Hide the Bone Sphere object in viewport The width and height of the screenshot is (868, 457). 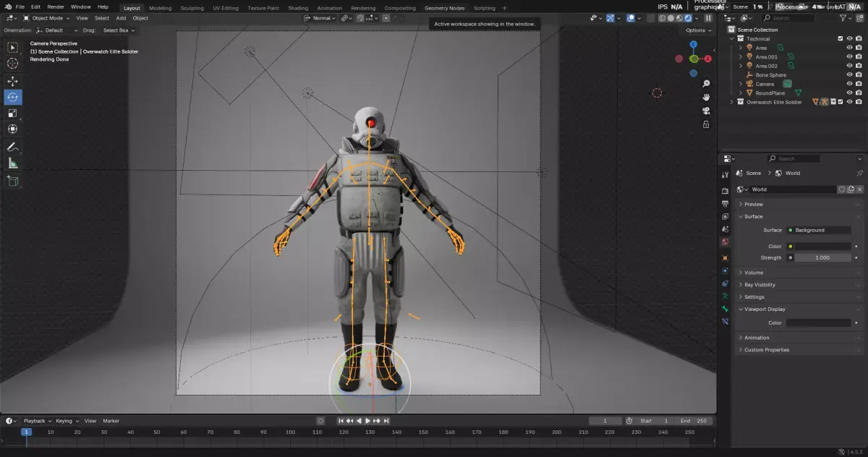(x=849, y=74)
